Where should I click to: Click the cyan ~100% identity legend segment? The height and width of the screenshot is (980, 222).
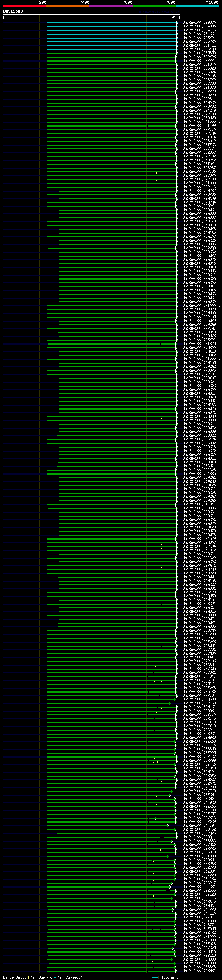click(197, 6)
